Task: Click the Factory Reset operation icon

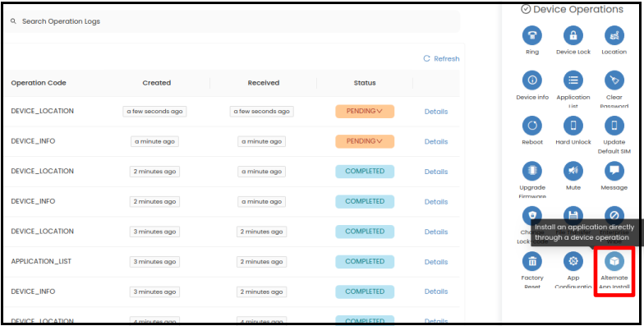Action: click(x=532, y=261)
